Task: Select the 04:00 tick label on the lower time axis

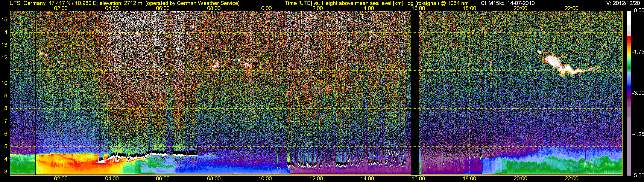Action: pyautogui.click(x=112, y=179)
